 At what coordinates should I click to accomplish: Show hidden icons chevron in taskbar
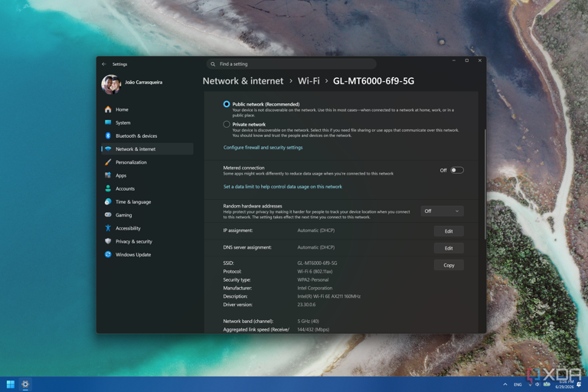pyautogui.click(x=505, y=384)
